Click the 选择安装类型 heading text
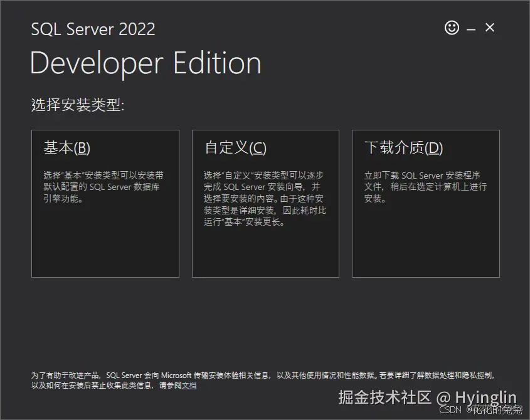 pyautogui.click(x=78, y=105)
